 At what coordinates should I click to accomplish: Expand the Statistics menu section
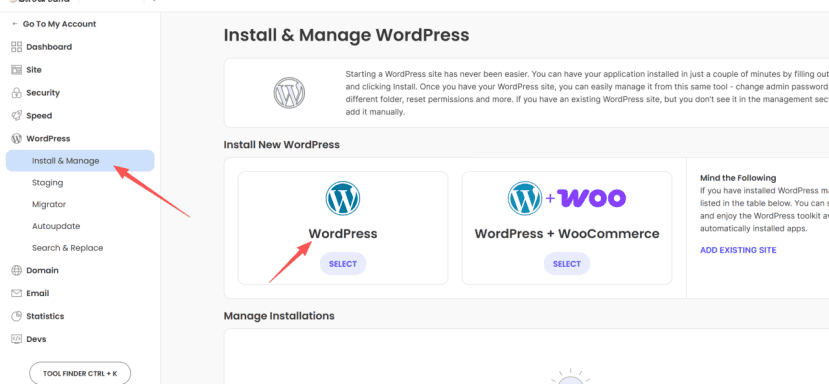[45, 316]
